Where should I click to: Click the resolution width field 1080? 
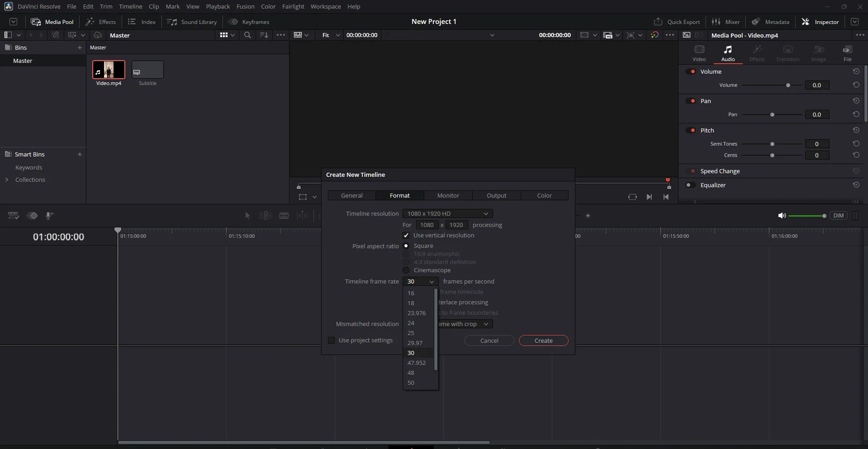(x=427, y=225)
